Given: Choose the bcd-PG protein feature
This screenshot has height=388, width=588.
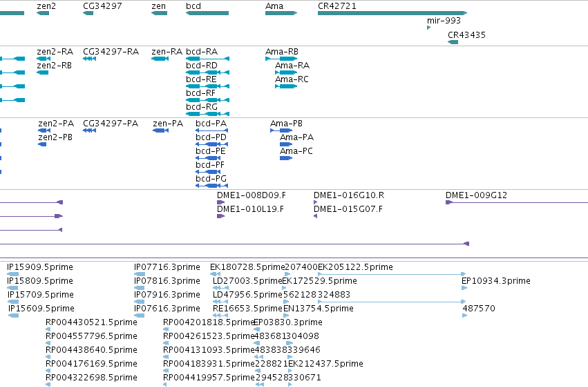Looking at the screenshot, I should 212,186.
